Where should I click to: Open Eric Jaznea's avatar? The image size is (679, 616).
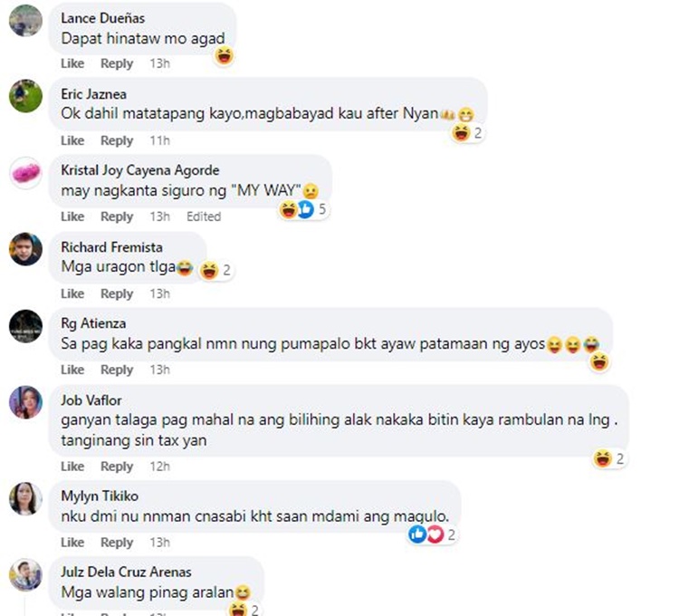pyautogui.click(x=25, y=96)
